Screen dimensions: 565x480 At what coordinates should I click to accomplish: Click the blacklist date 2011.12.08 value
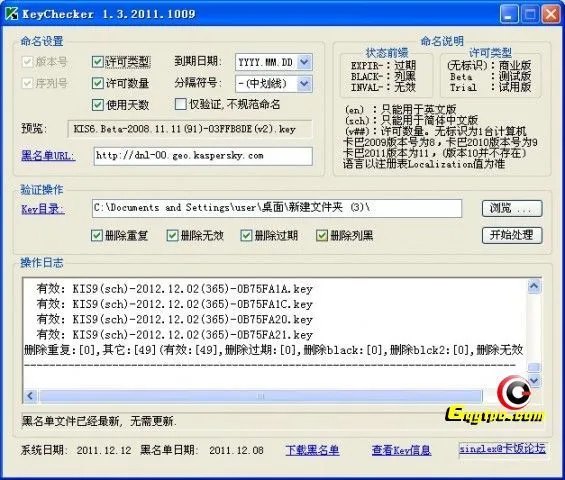point(236,450)
